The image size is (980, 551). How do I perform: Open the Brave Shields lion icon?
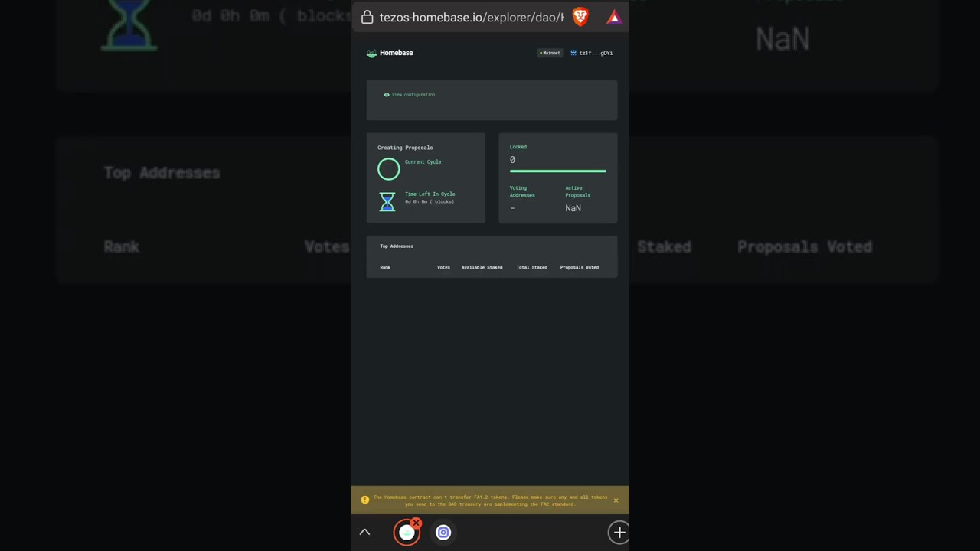click(x=580, y=17)
